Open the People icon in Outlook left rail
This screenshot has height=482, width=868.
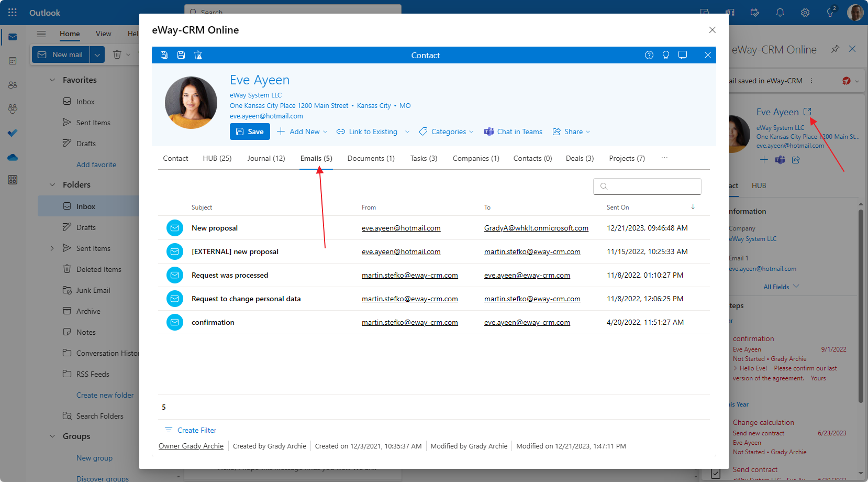click(13, 85)
